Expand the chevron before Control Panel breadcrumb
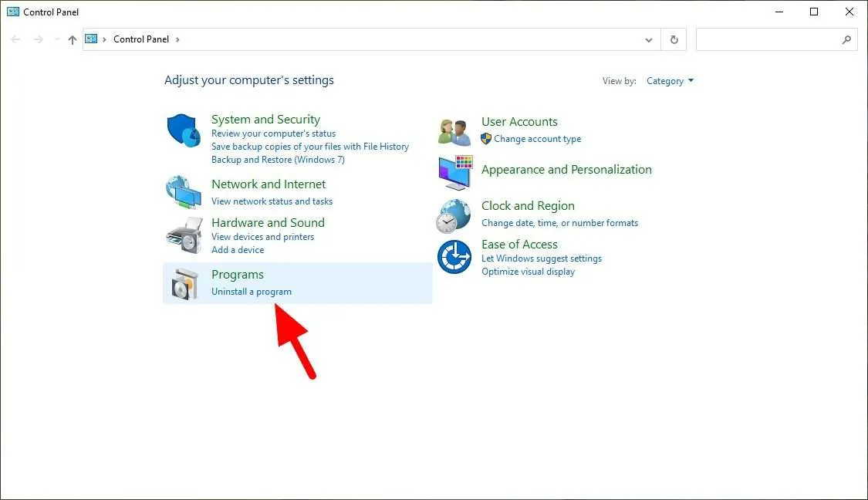This screenshot has height=500, width=868. pos(104,39)
